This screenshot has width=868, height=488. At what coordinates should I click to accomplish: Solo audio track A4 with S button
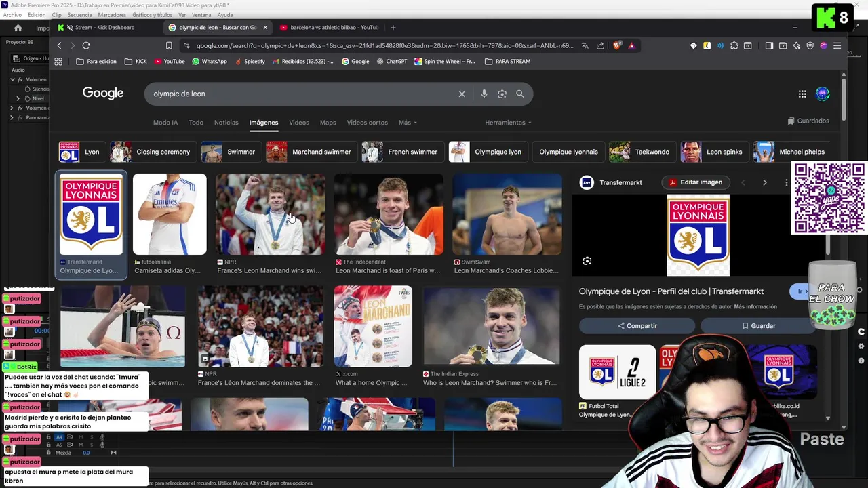click(x=91, y=437)
